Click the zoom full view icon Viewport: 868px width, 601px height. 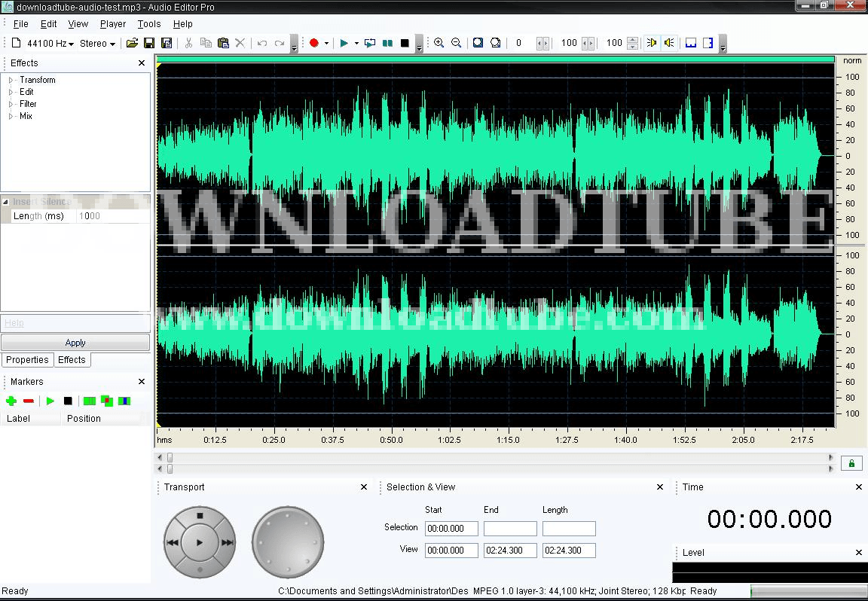click(496, 43)
